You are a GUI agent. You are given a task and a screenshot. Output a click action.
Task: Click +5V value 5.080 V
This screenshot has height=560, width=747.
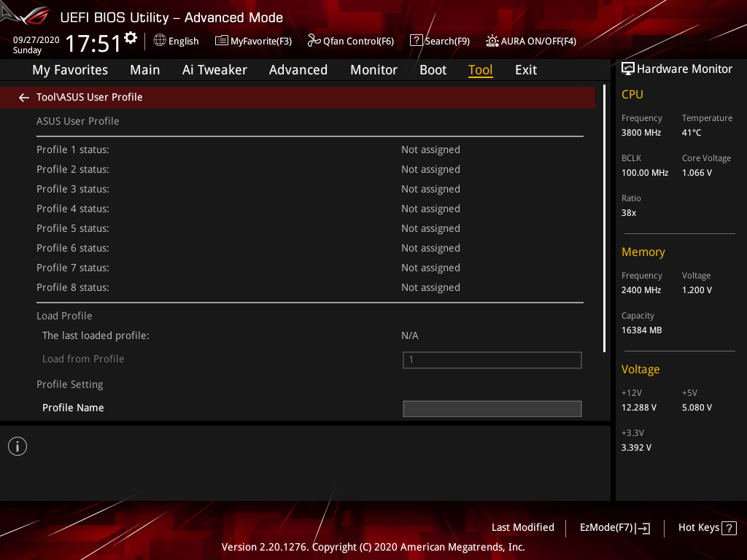tap(697, 408)
